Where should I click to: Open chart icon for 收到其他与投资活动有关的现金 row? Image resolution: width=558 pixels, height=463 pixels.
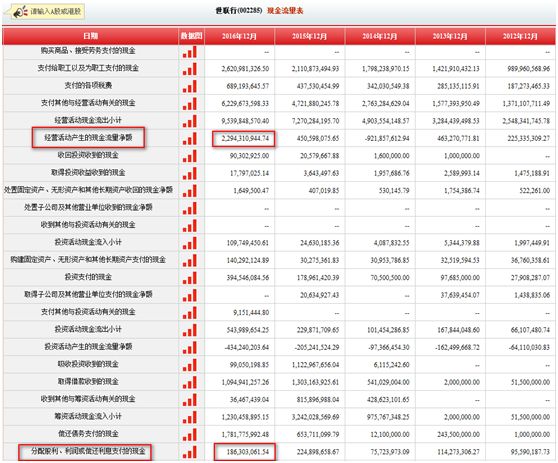point(190,226)
